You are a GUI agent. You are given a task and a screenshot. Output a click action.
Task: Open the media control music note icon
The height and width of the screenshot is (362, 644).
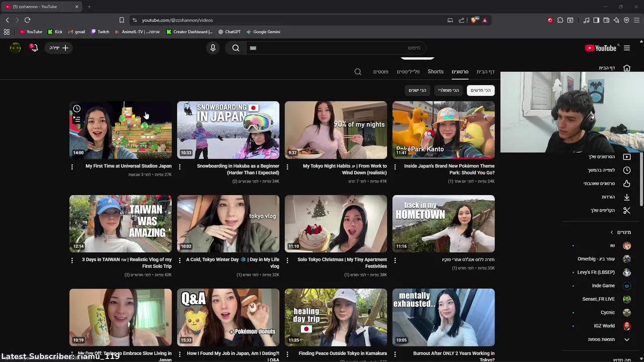pos(586,20)
